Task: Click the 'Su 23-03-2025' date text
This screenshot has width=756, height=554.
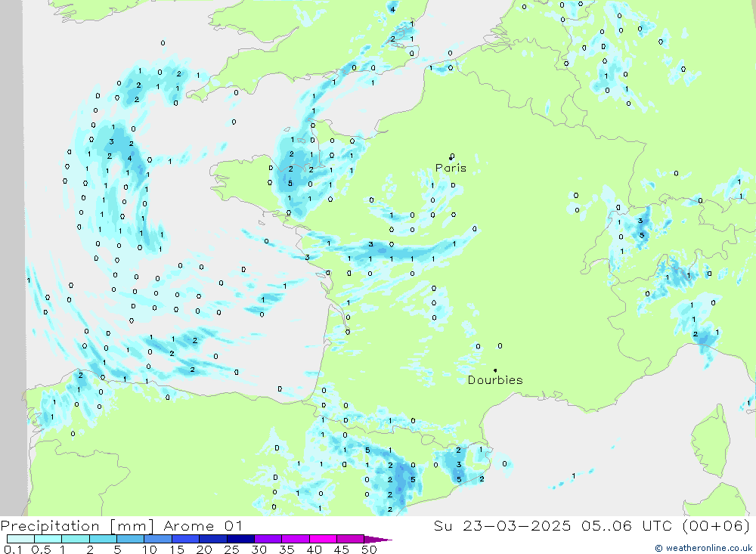Action: (502, 526)
